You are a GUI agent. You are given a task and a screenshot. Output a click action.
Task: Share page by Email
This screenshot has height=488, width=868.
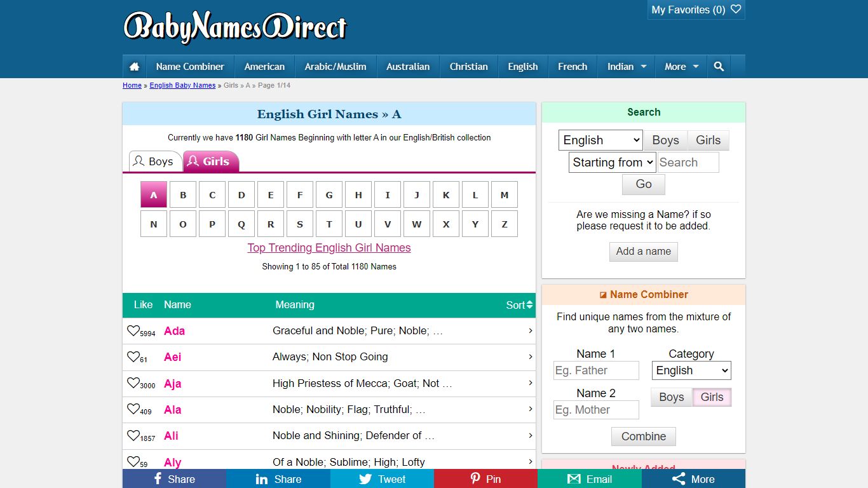pyautogui.click(x=590, y=478)
